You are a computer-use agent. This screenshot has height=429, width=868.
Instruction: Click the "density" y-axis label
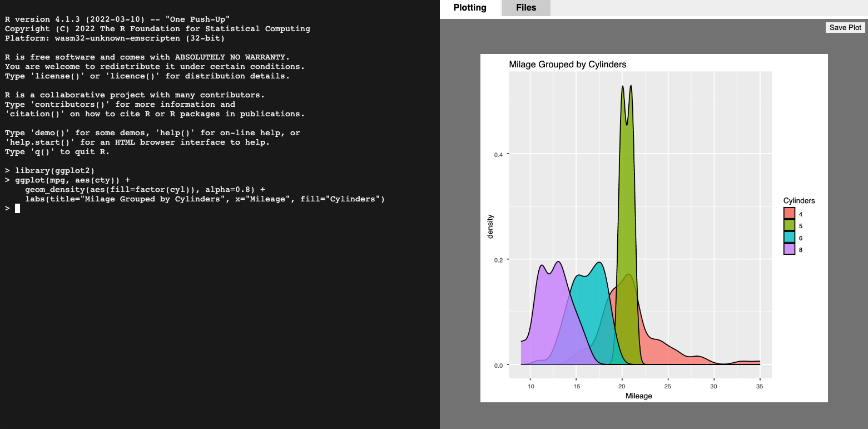(x=490, y=226)
